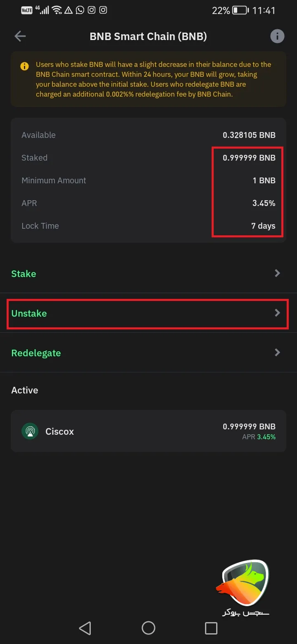Tap the yellow warning info icon

(25, 66)
